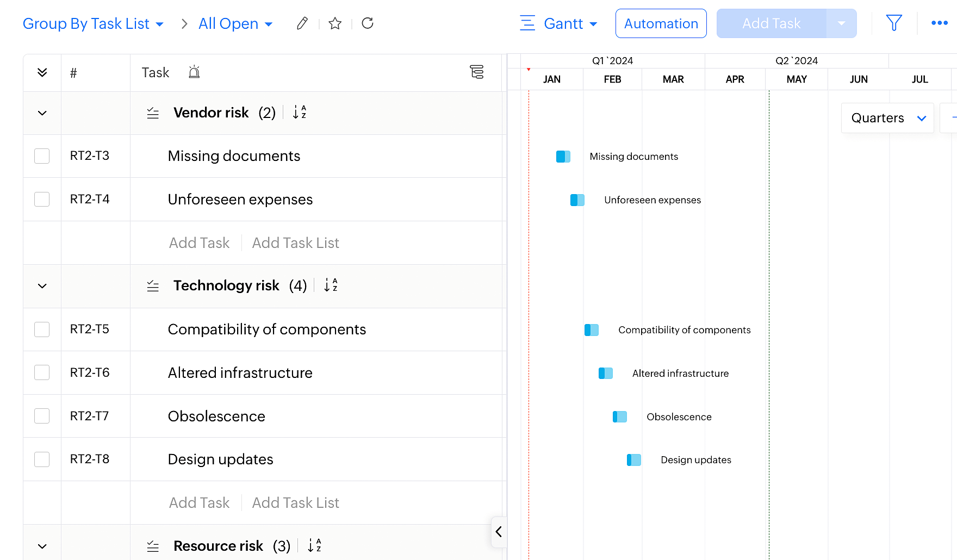Click the refresh icon
The image size is (957, 560).
(x=368, y=23)
